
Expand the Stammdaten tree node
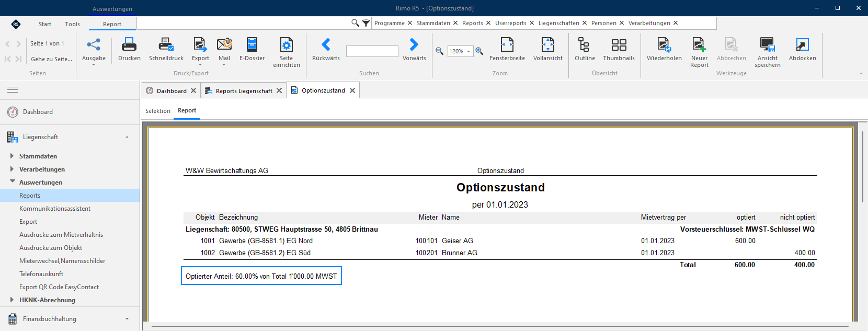coord(12,156)
